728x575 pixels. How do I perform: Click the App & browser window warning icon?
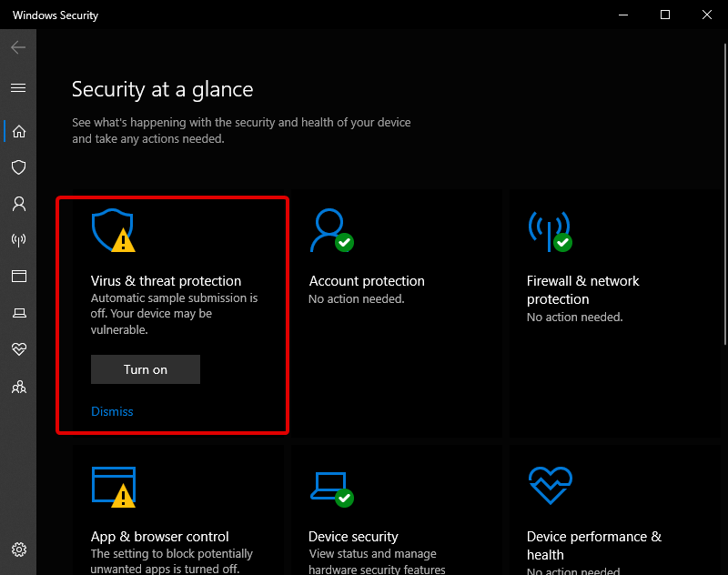pos(113,487)
